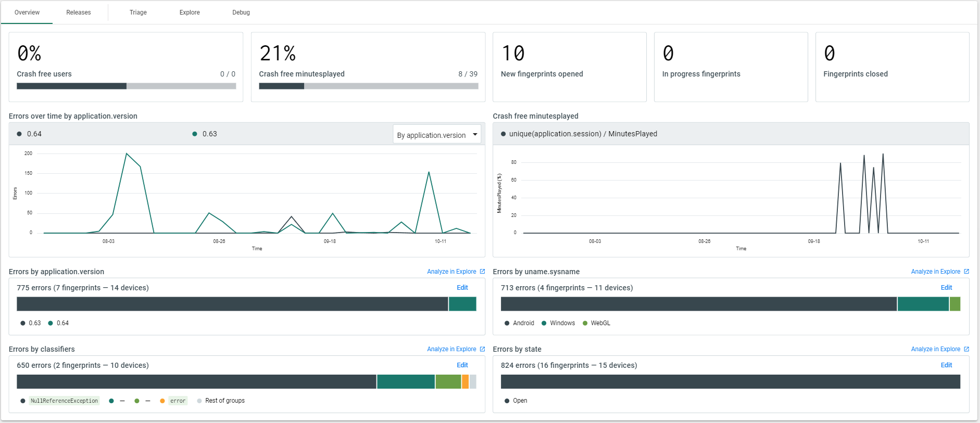
Task: Open external link icon beside Errors by classifiers
Action: [x=482, y=349]
